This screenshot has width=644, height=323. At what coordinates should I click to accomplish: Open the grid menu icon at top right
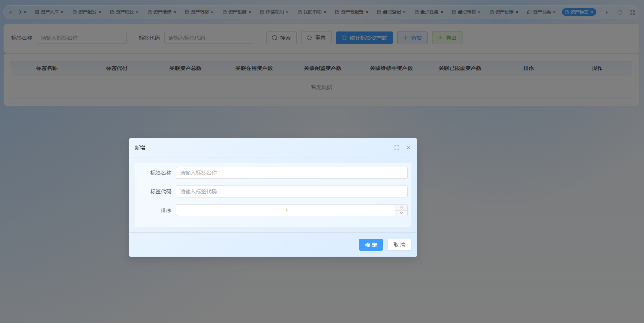(633, 12)
